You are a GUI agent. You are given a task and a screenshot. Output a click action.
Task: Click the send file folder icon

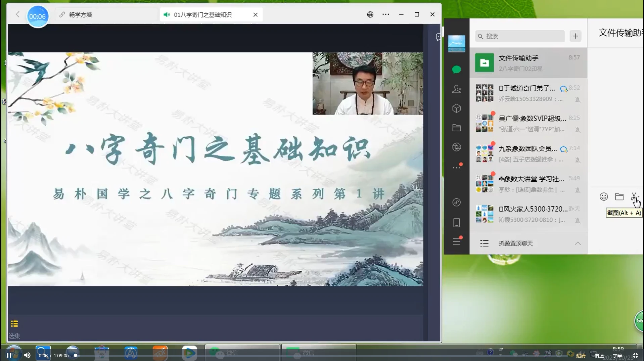point(619,197)
